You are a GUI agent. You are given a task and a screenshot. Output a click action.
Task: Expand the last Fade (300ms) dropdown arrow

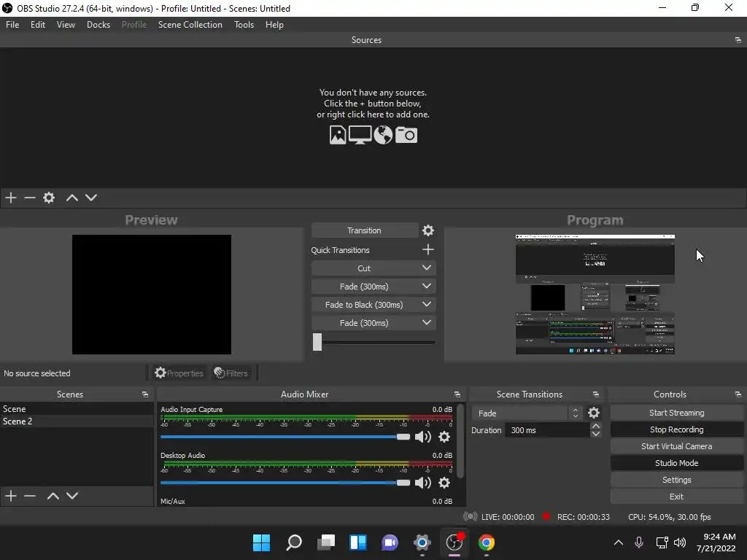pos(426,323)
